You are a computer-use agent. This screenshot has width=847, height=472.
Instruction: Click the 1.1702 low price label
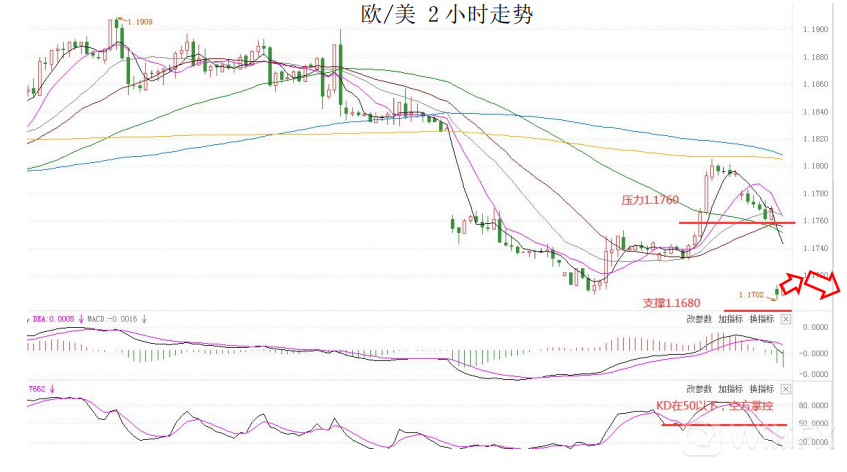point(751,295)
